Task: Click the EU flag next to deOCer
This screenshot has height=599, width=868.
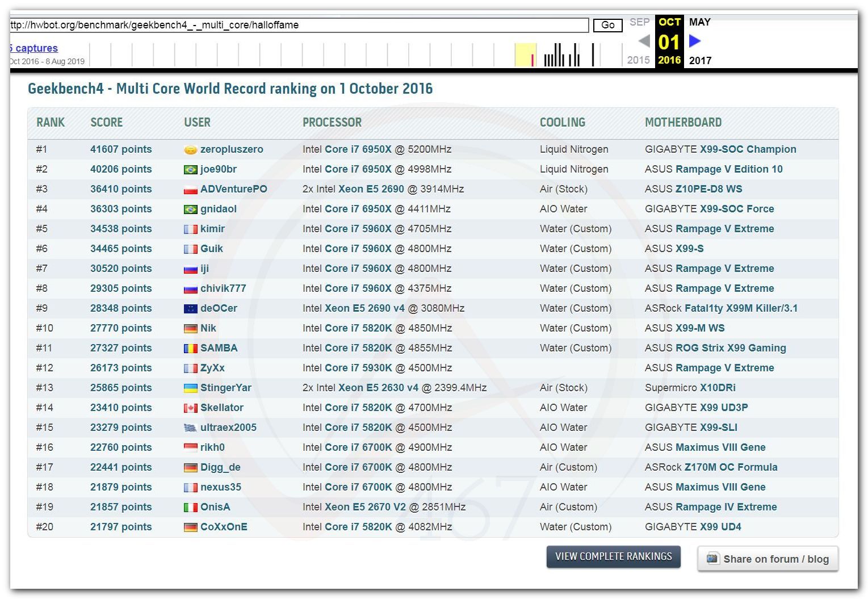Action: click(x=190, y=309)
